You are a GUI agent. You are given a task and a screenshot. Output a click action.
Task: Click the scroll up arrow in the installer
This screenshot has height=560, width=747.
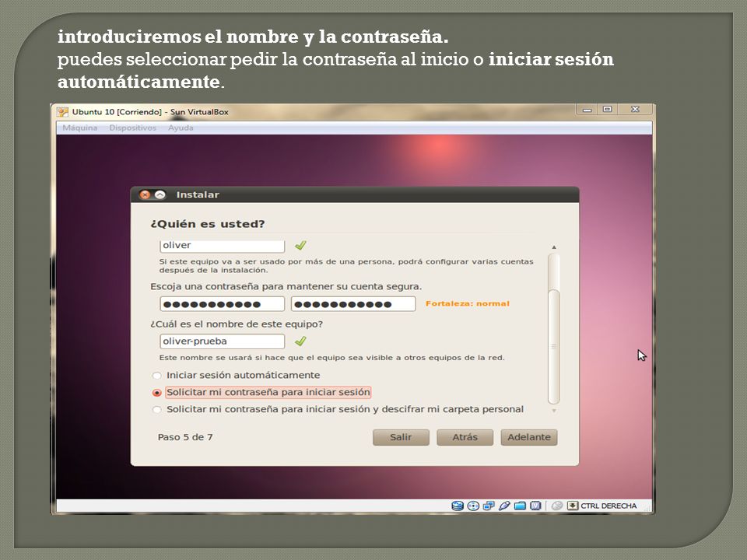point(553,247)
